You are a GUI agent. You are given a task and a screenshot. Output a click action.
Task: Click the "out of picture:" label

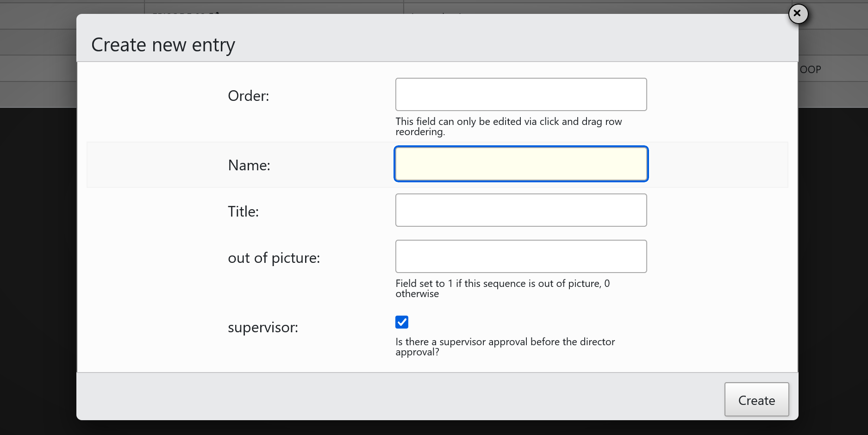[274, 258]
